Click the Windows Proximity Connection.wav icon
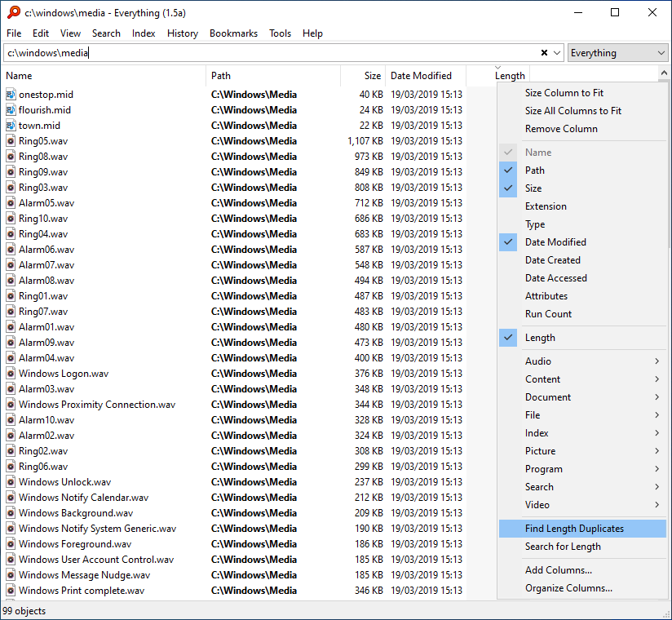 (x=11, y=405)
